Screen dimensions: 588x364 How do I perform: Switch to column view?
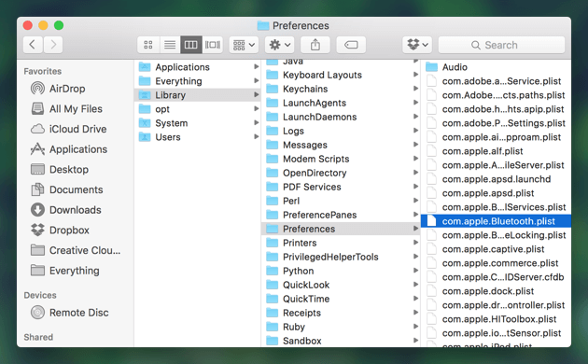click(191, 45)
